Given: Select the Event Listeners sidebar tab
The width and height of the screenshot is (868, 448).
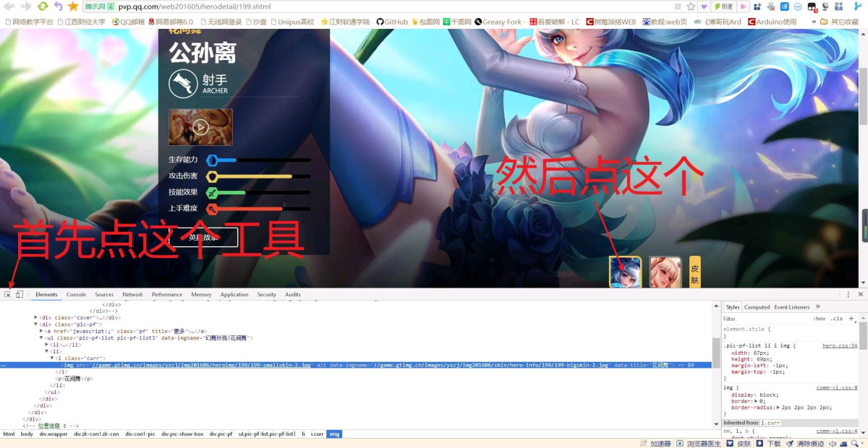Looking at the screenshot, I should pos(792,307).
